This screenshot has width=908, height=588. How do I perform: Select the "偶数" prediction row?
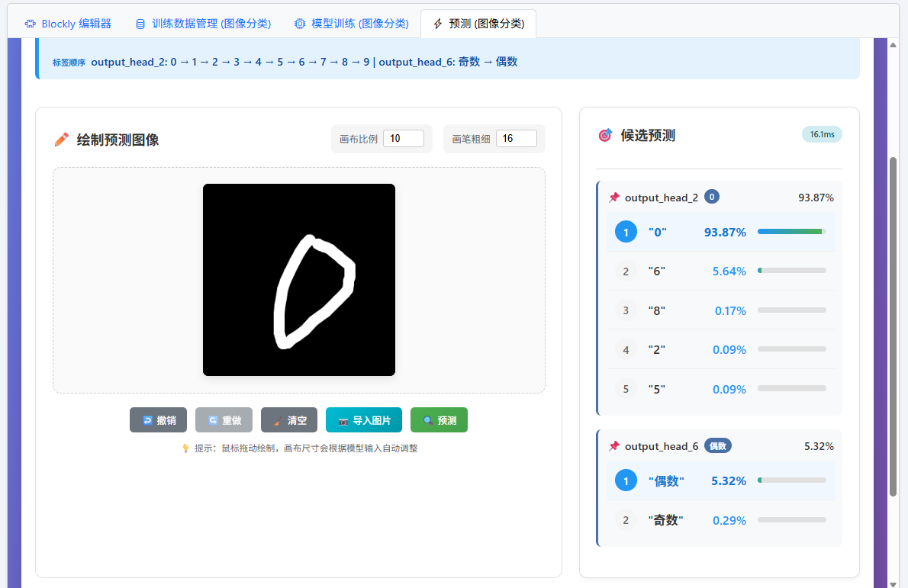coord(720,480)
